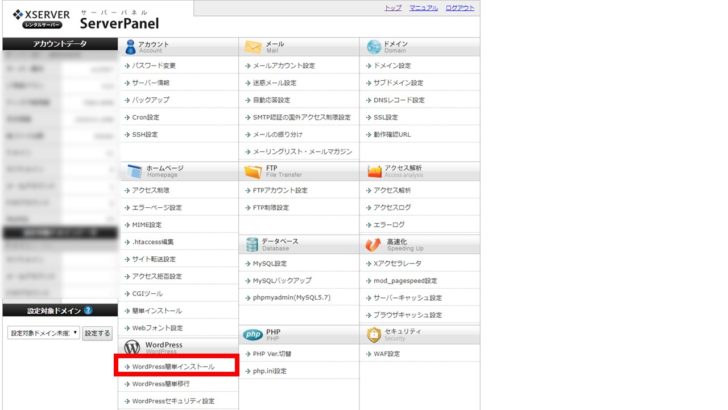Open 動作確認URL
Screen dimensions: 728x410
point(392,135)
